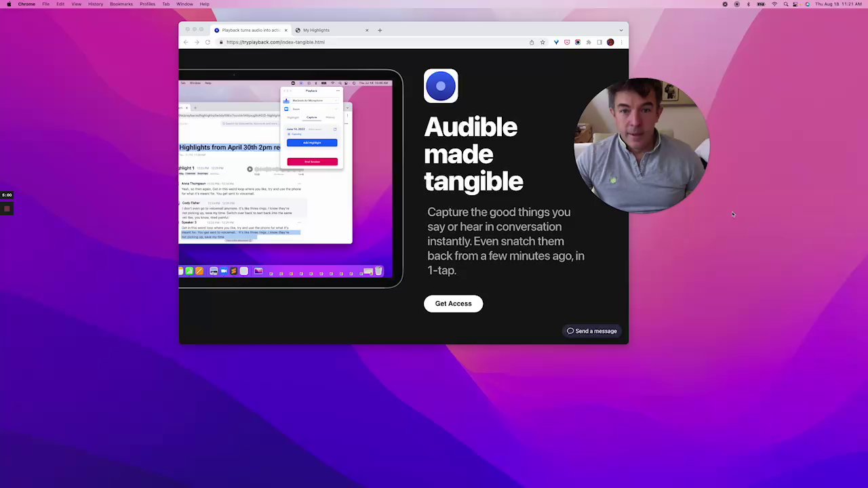The height and width of the screenshot is (488, 868).
Task: Click the lock site info icon
Action: (x=221, y=42)
